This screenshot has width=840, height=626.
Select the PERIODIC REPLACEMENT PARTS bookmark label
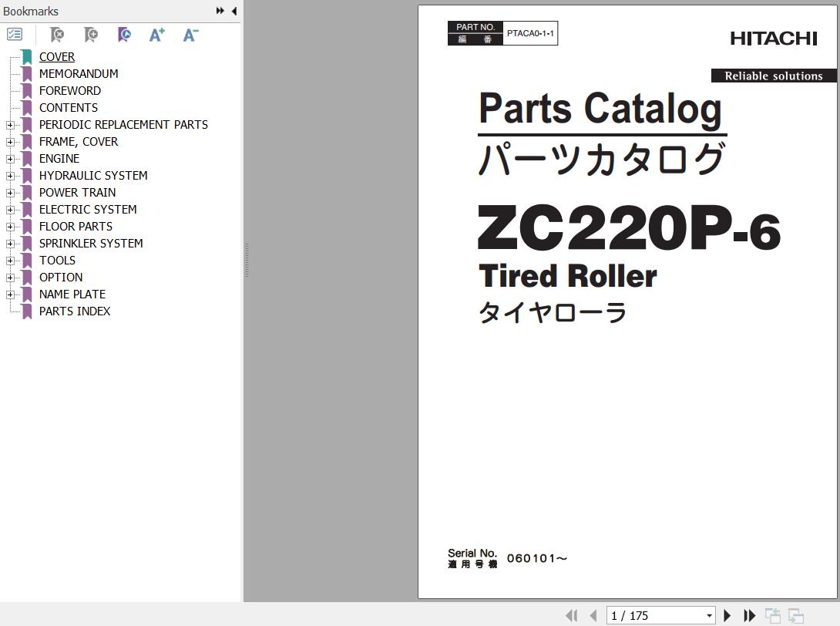click(x=123, y=125)
